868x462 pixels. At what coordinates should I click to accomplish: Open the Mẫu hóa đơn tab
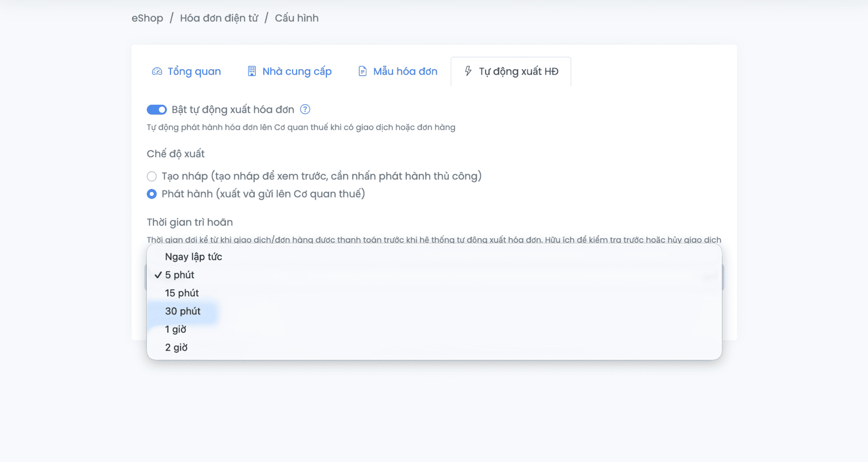pos(404,72)
